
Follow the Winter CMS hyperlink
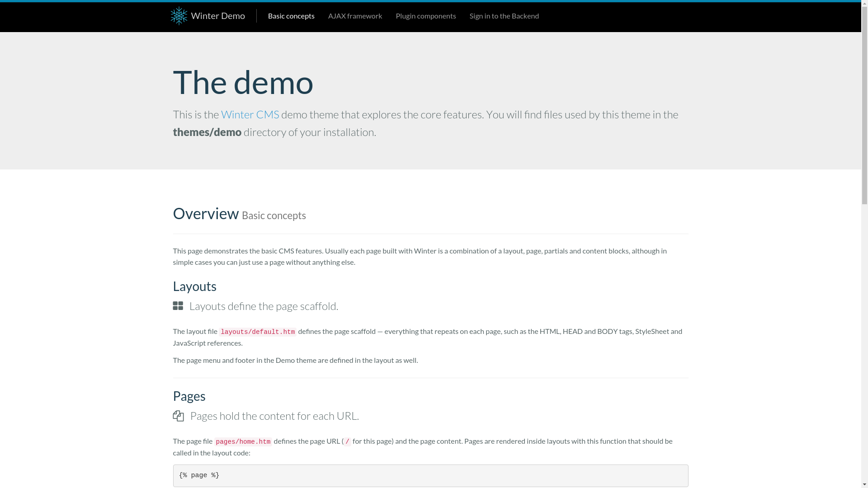(250, 114)
